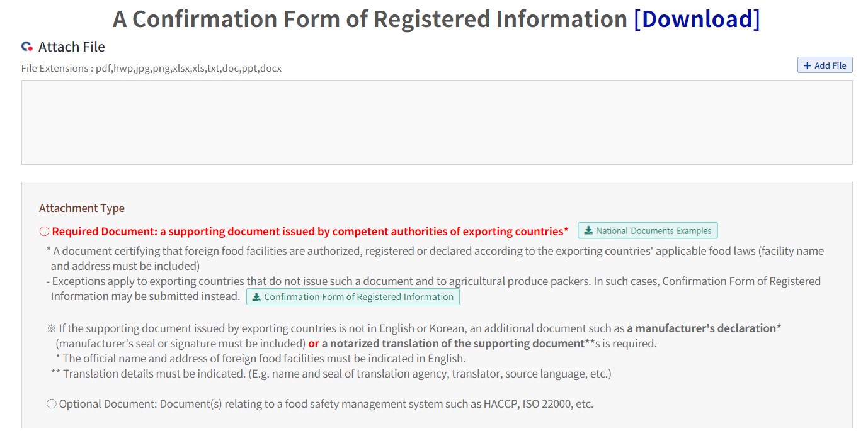The width and height of the screenshot is (868, 431).
Task: Click the red "or" notarized translation text
Action: pos(313,344)
